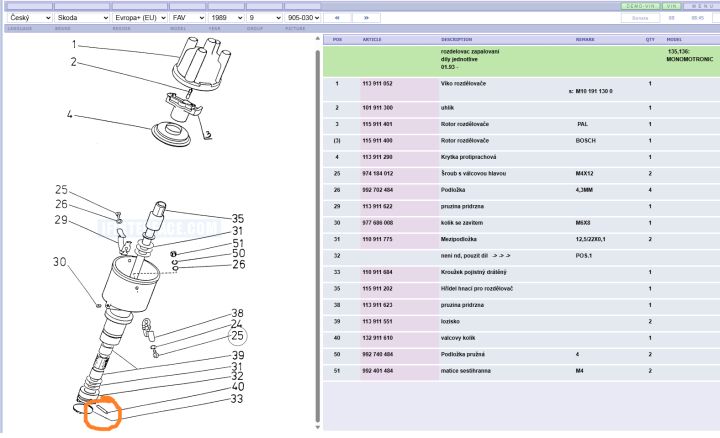This screenshot has height=438, width=720.
Task: Open the model dropdown showing FAV
Action: pyautogui.click(x=187, y=17)
